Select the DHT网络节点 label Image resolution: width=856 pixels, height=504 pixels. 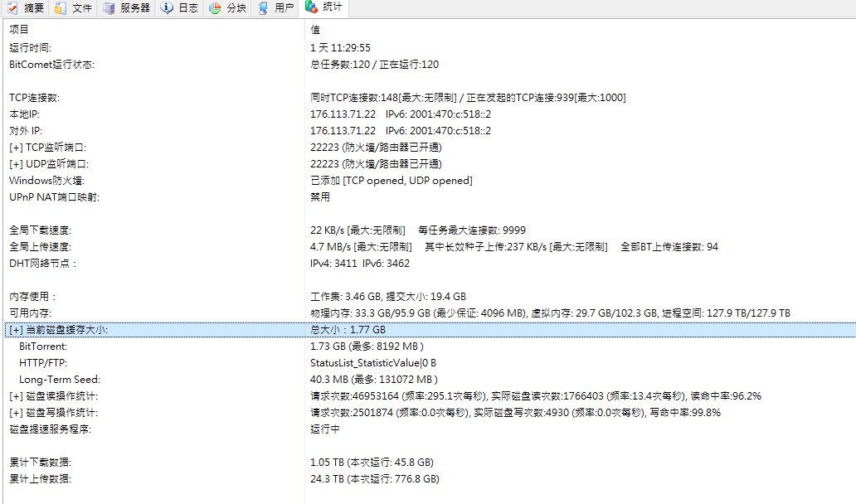(42, 264)
